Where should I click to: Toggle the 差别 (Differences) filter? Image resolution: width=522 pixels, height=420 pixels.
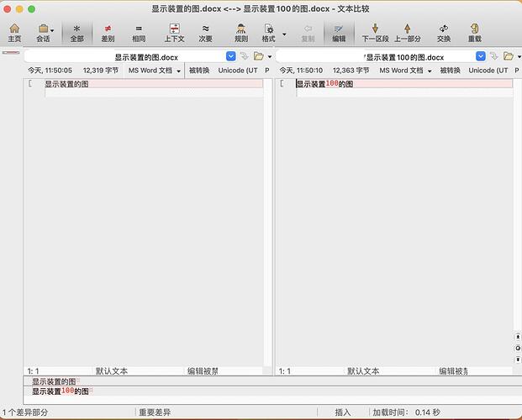tap(108, 33)
